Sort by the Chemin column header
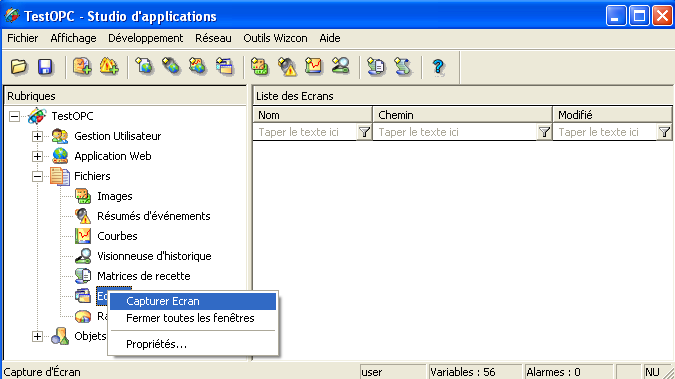Image resolution: width=675 pixels, height=379 pixels. pos(462,115)
